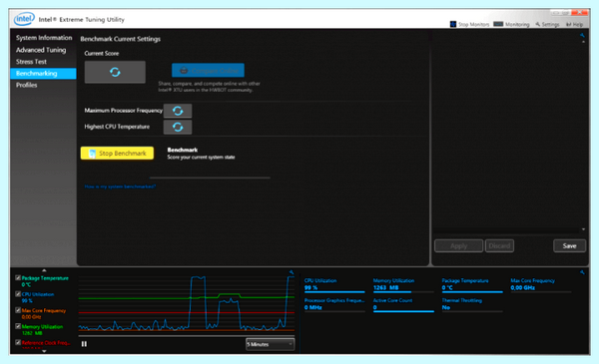Image resolution: width=599 pixels, height=364 pixels.
Task: Open the 5 Minutes time range dropdown
Action: coord(271,344)
